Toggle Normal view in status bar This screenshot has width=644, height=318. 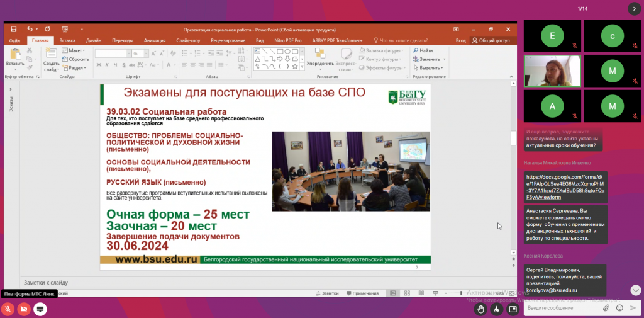pos(392,293)
